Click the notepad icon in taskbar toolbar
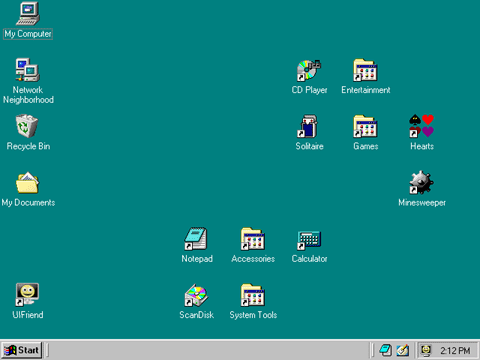 pyautogui.click(x=386, y=350)
